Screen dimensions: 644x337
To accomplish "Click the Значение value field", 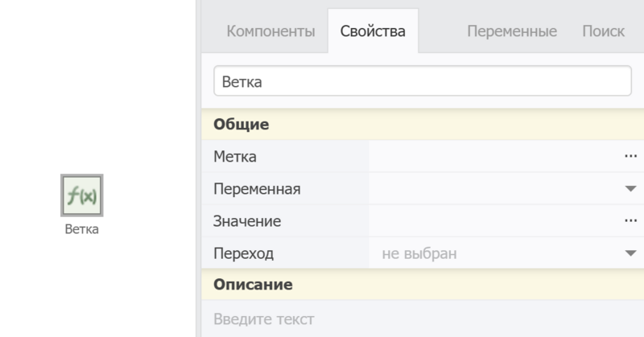I will click(x=495, y=221).
